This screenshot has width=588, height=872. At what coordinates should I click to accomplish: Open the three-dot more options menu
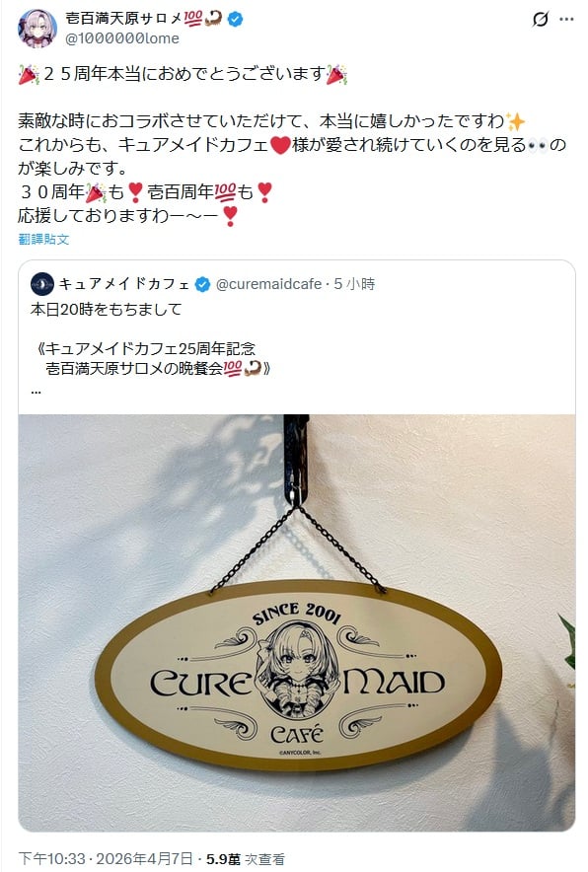[566, 20]
